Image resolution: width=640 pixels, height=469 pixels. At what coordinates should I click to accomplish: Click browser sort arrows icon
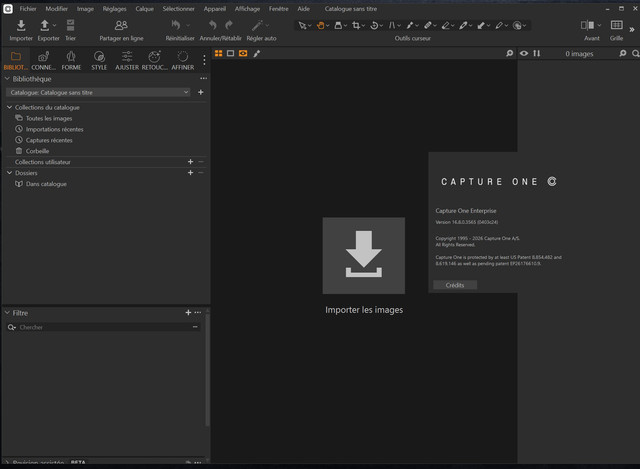tap(536, 53)
